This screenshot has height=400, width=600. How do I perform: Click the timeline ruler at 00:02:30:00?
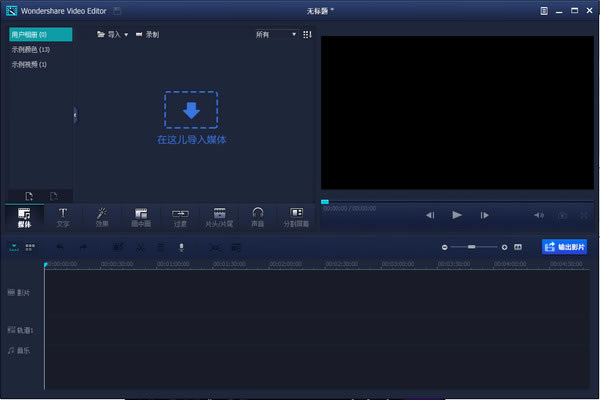point(342,264)
